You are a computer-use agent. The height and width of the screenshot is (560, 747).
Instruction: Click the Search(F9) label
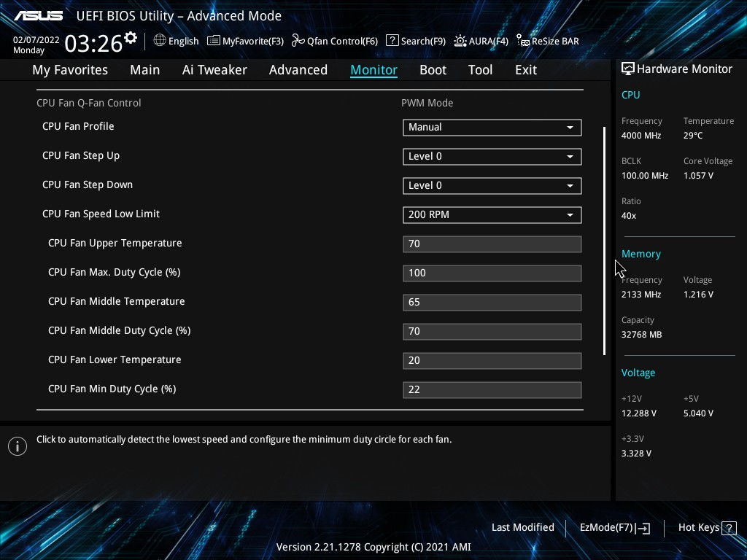click(x=423, y=41)
